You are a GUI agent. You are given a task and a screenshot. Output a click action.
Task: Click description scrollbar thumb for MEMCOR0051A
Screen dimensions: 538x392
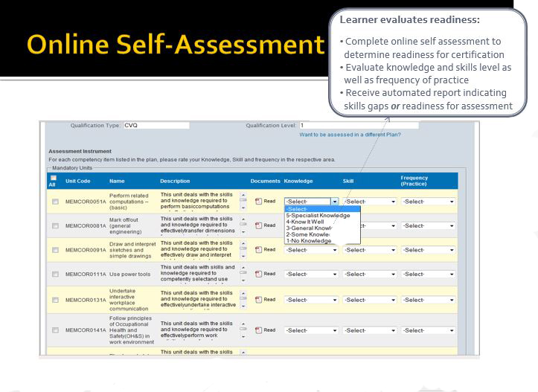(243, 200)
